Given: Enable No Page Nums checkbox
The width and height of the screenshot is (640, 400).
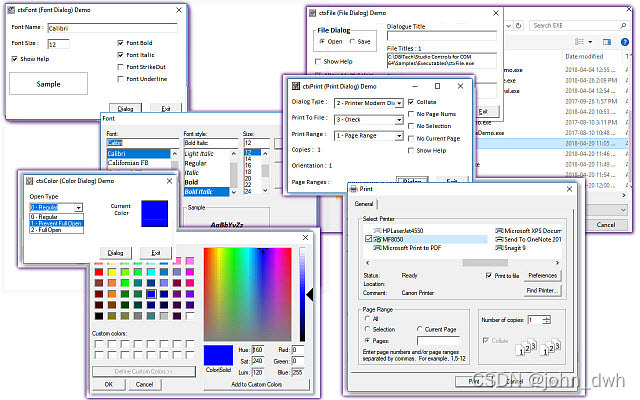Looking at the screenshot, I should coord(411,114).
